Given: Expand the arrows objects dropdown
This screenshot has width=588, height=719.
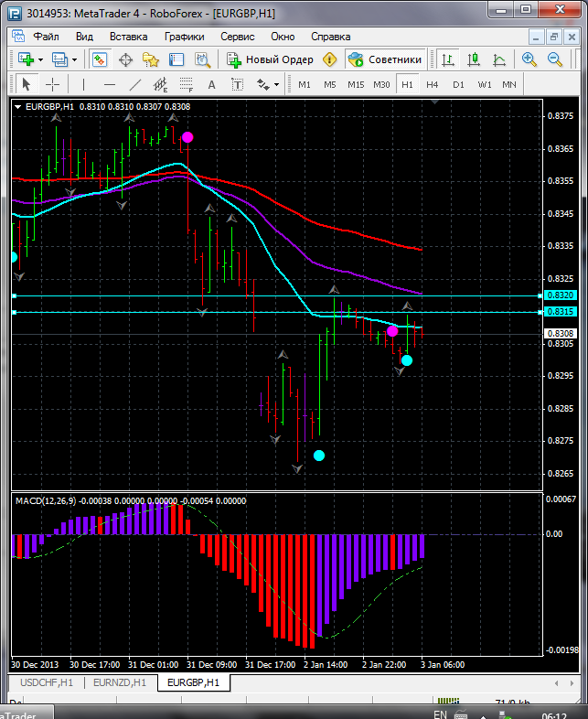Looking at the screenshot, I should pos(276,84).
